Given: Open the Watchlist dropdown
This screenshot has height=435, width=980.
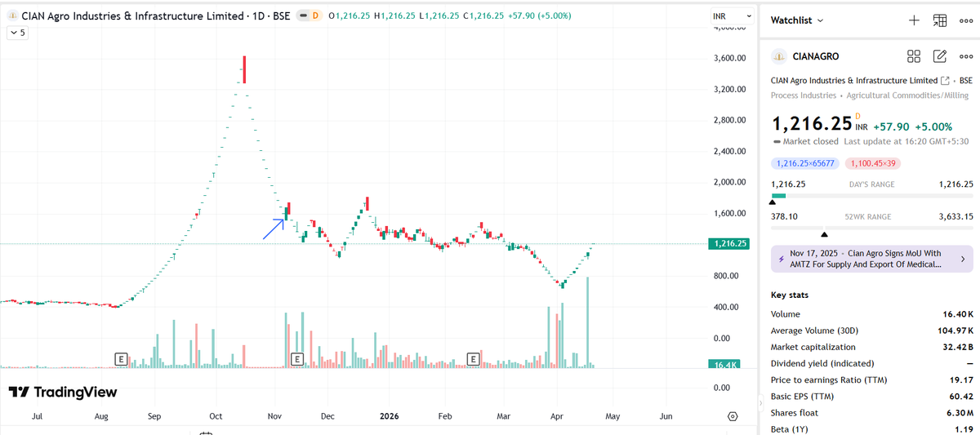Looking at the screenshot, I should coord(797,20).
